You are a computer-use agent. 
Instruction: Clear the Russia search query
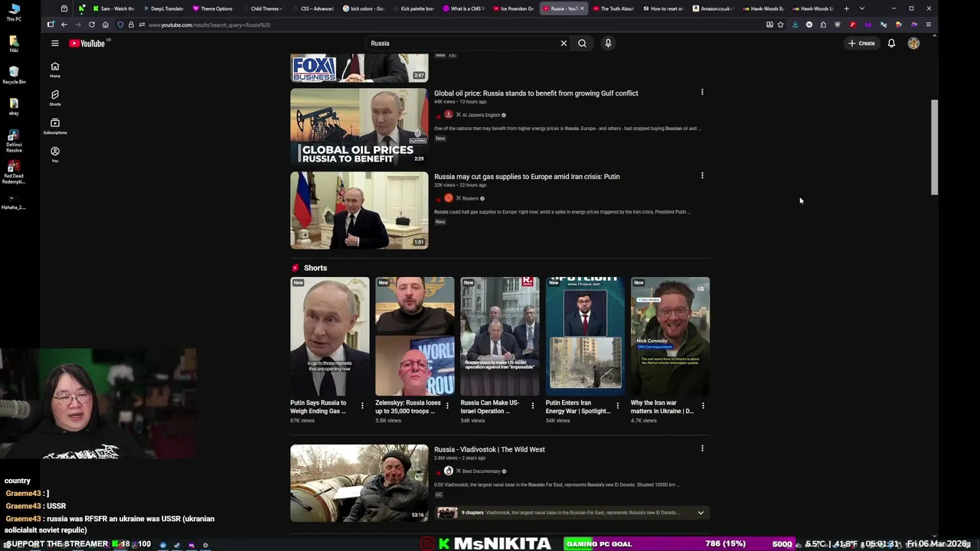tap(563, 44)
